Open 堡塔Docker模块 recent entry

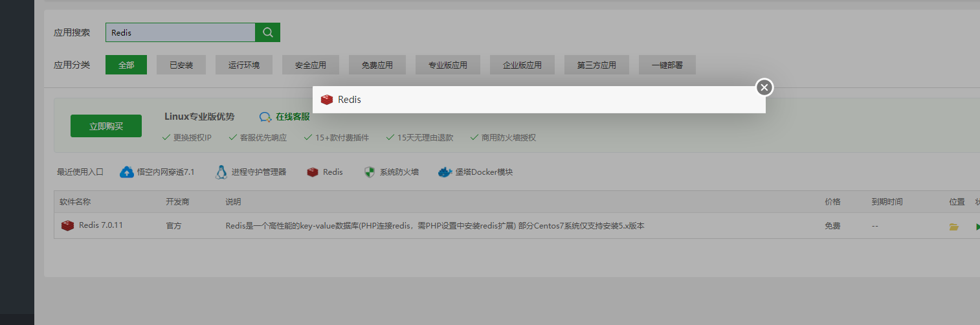click(x=484, y=172)
